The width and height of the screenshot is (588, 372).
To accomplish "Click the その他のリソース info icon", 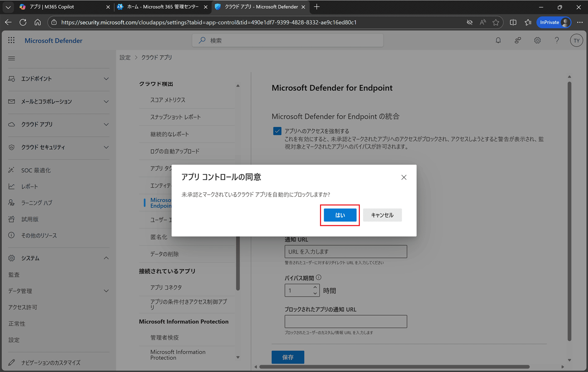I will click(x=11, y=235).
